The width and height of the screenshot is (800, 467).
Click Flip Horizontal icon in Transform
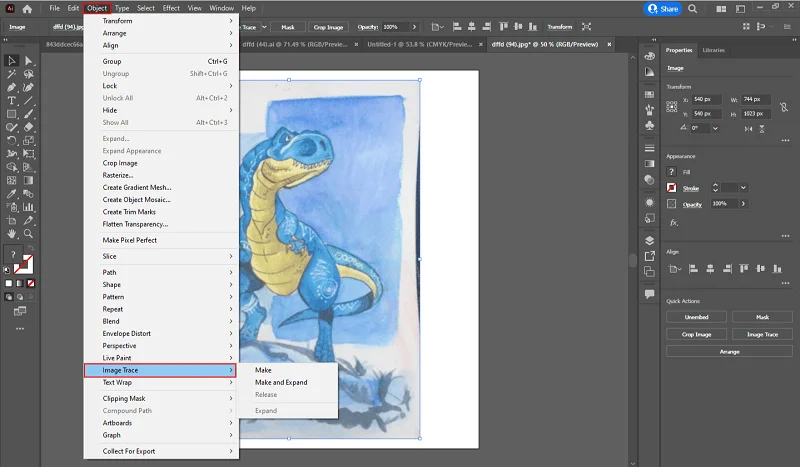(748, 129)
